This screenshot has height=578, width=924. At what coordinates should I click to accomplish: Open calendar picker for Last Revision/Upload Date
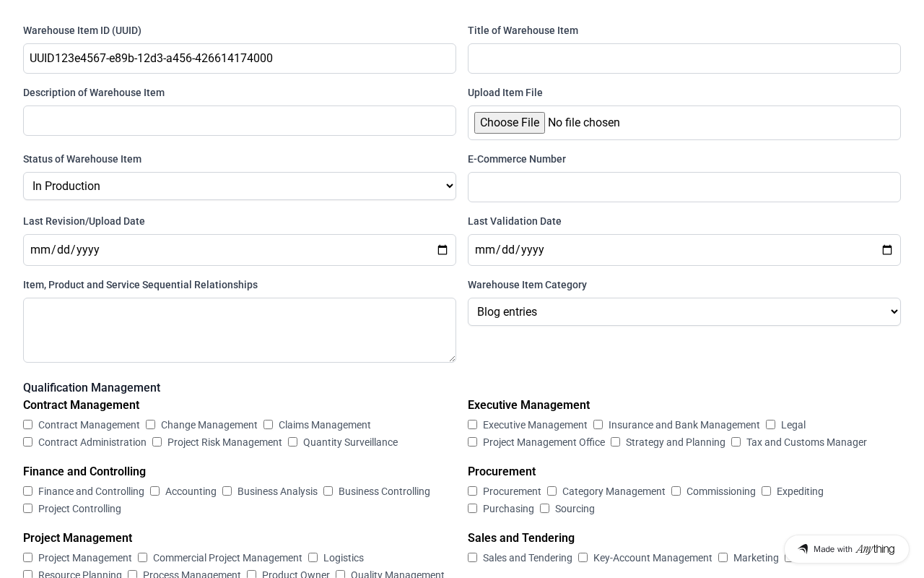coord(443,250)
